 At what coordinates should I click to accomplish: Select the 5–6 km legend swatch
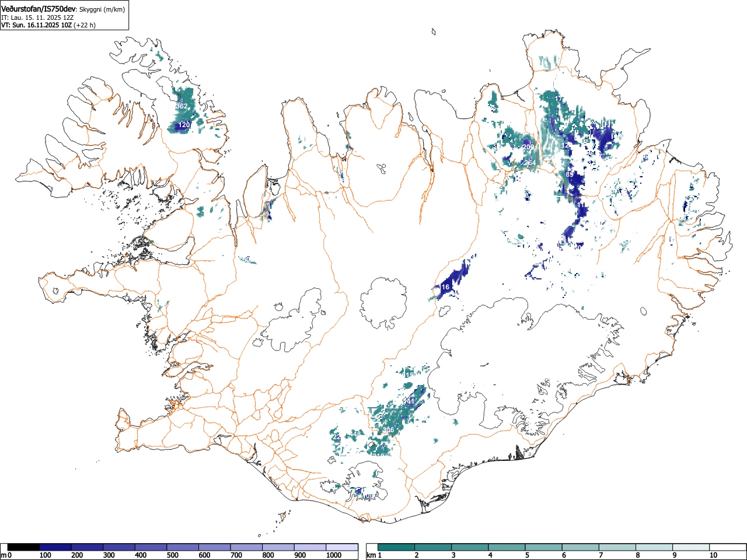[543, 547]
